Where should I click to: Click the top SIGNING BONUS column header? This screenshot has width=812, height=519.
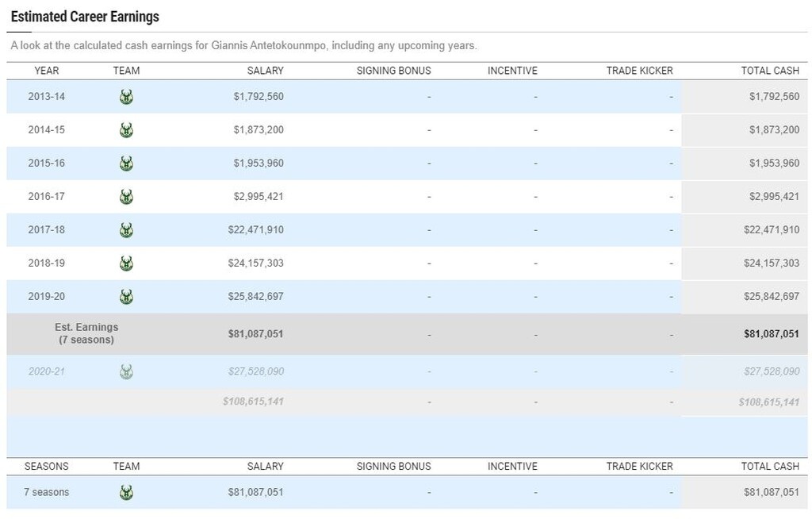pos(393,71)
